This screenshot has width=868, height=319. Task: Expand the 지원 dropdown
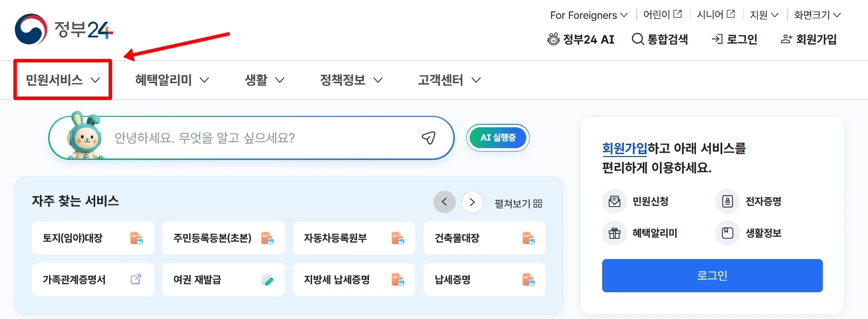(764, 15)
